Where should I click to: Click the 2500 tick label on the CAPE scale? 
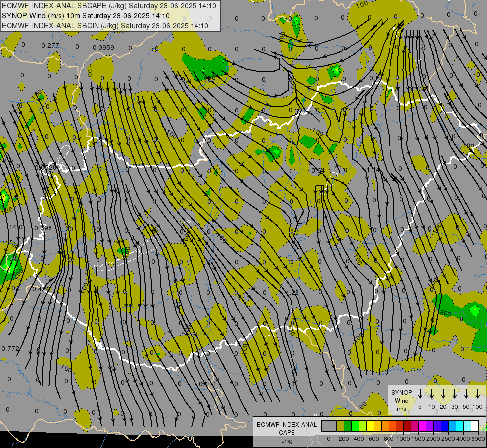click(448, 439)
